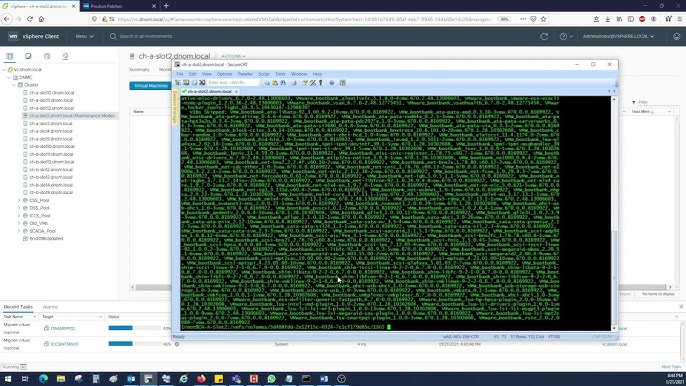Open the SecureCRT Options menu

pos(224,74)
